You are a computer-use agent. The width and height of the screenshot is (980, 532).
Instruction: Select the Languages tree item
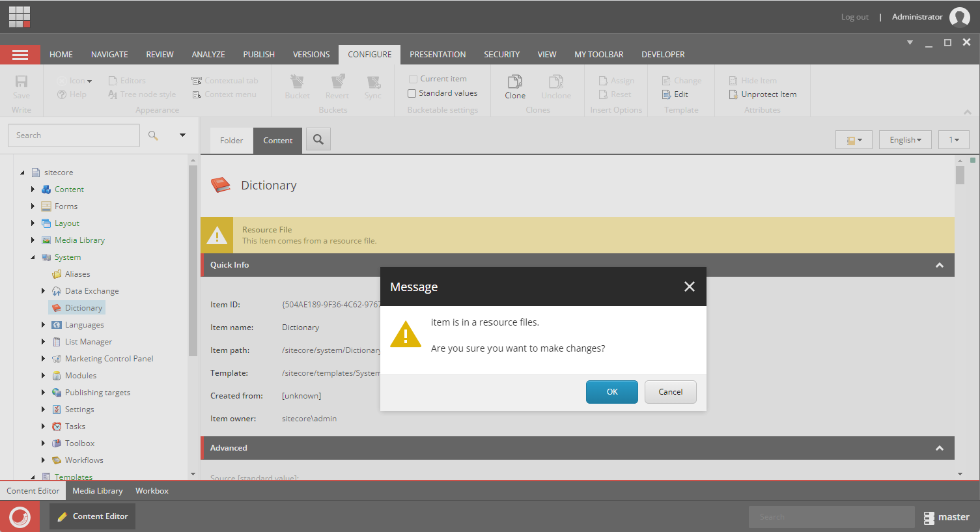(x=84, y=325)
